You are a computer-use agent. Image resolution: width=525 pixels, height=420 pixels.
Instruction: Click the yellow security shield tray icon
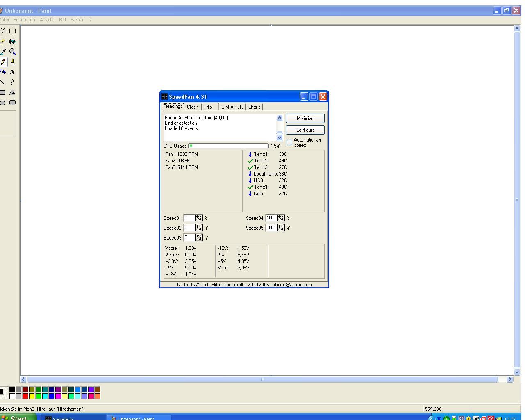point(468,418)
